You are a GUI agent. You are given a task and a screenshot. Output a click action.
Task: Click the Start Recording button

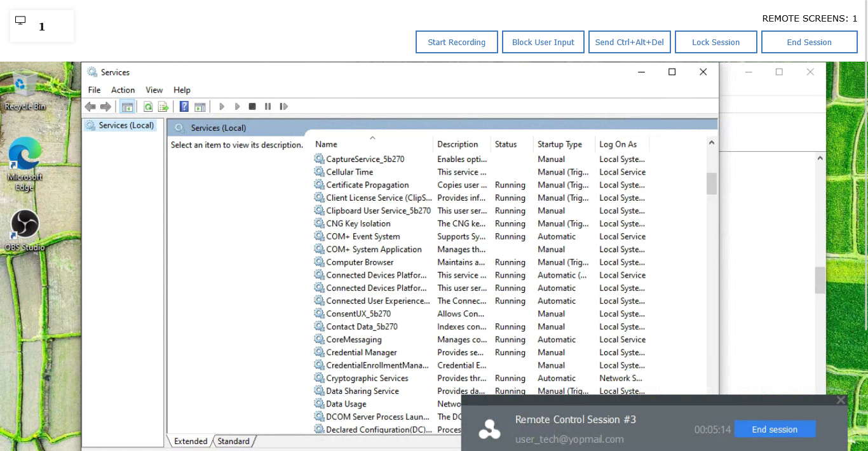click(457, 42)
